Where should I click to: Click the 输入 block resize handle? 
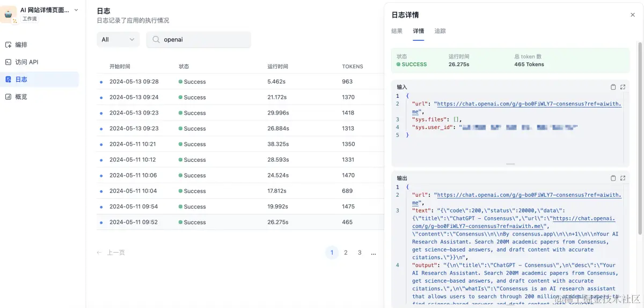510,164
